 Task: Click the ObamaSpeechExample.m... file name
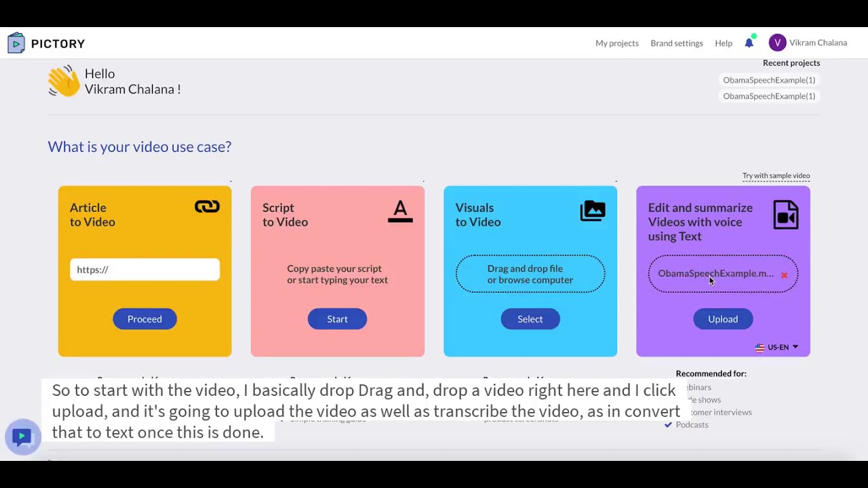tap(715, 273)
